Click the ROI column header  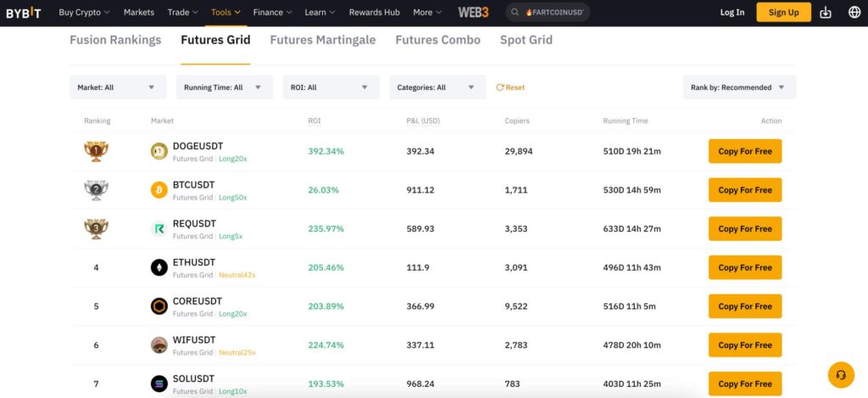point(314,121)
